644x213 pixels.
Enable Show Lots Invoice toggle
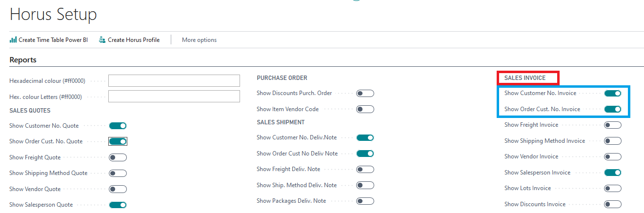click(x=613, y=188)
